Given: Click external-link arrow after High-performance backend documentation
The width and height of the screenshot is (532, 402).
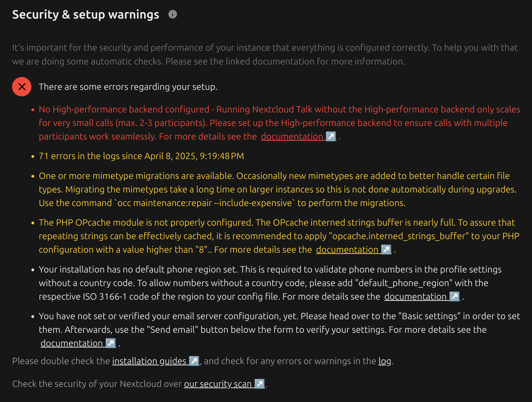Looking at the screenshot, I should pyautogui.click(x=331, y=137).
